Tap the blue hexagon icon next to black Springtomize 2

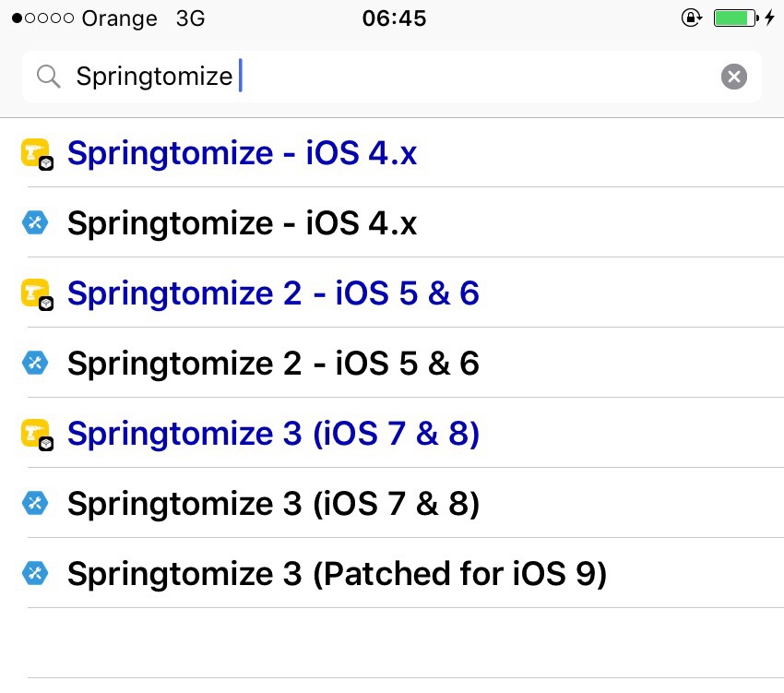coord(35,364)
